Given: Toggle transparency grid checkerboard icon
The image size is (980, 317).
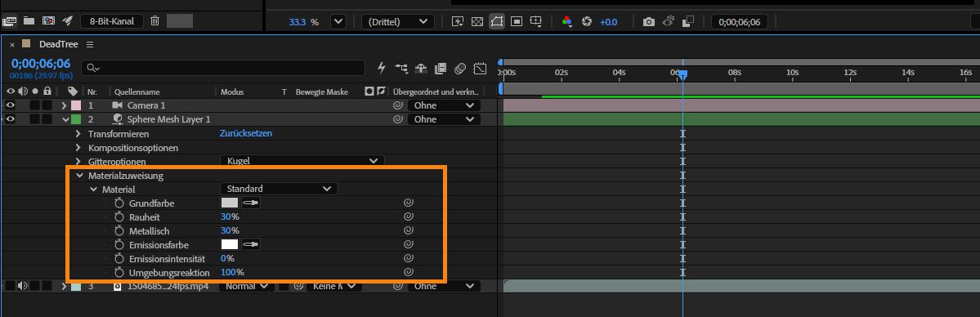Looking at the screenshot, I should pyautogui.click(x=477, y=21).
